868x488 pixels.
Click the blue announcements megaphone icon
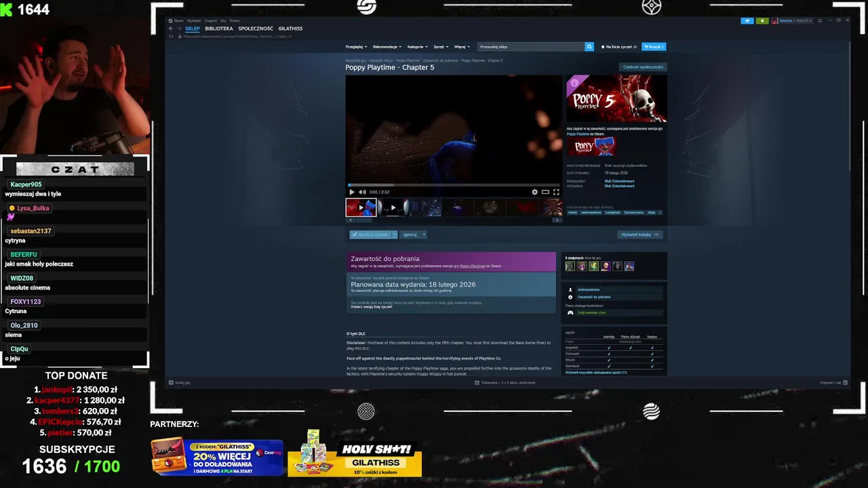point(747,21)
